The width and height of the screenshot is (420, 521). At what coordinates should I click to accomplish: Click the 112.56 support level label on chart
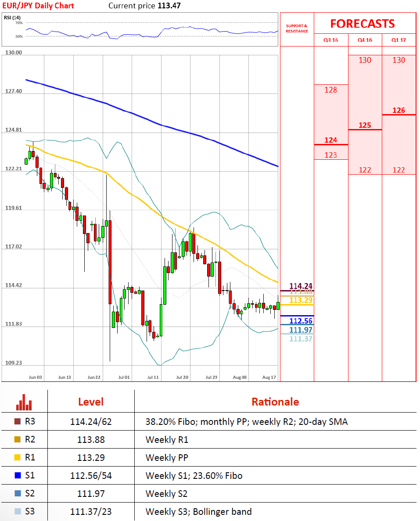point(301,321)
